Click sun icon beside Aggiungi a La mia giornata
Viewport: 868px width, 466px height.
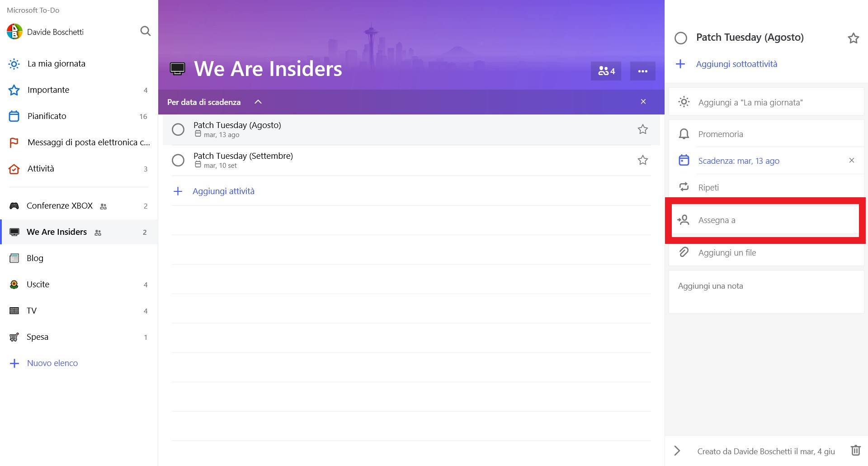click(x=684, y=102)
